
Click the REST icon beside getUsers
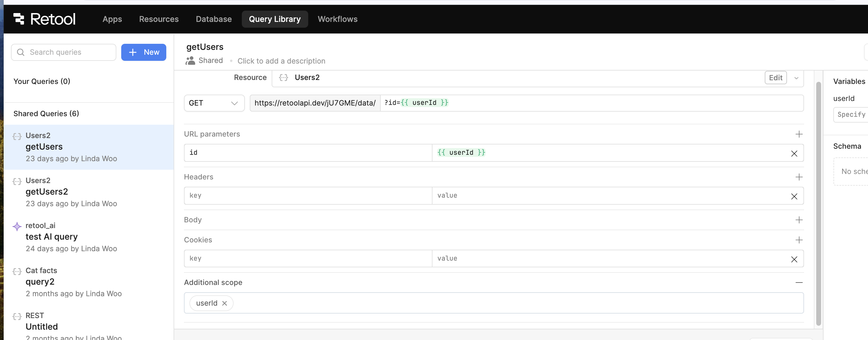click(x=17, y=136)
